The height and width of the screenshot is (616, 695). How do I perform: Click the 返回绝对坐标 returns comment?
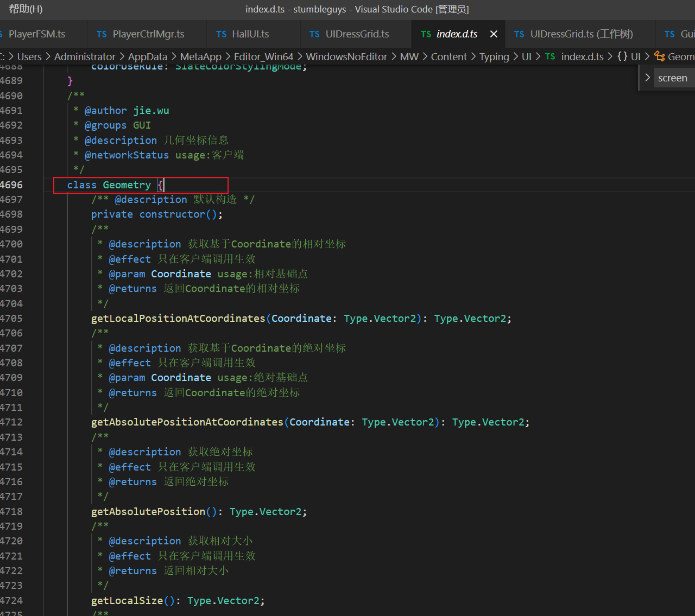pyautogui.click(x=196, y=482)
